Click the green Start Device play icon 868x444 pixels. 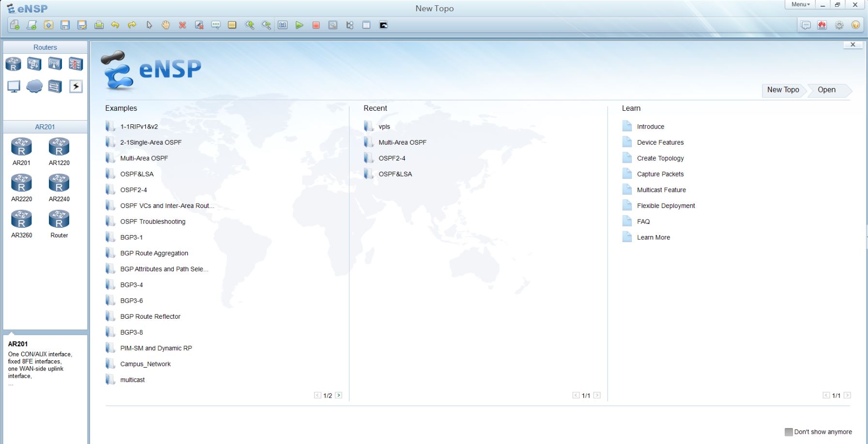click(x=300, y=25)
